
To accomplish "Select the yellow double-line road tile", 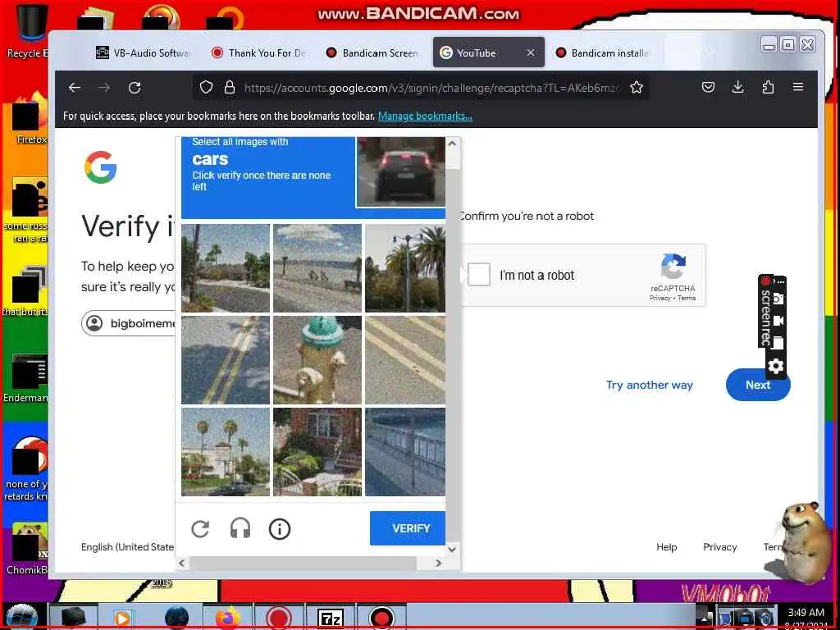I will pos(226,360).
